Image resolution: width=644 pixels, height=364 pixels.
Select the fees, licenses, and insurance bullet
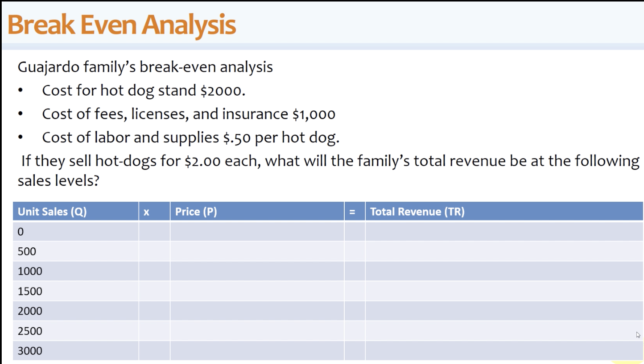(x=189, y=113)
